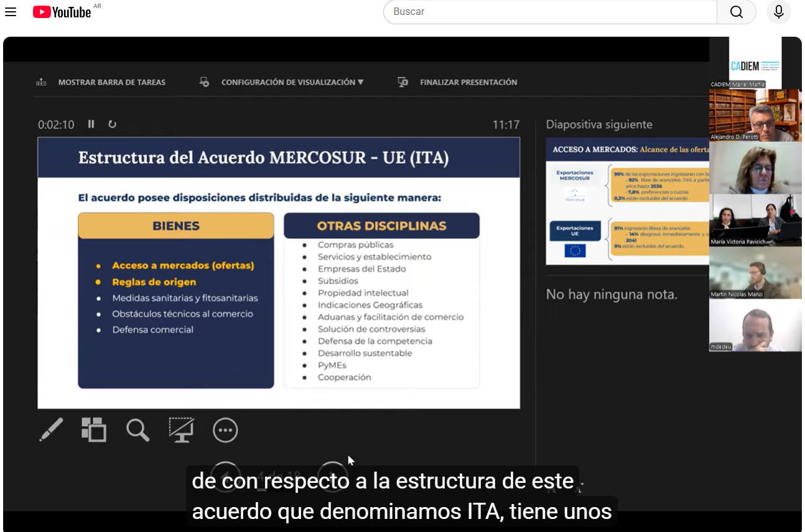Click the finalizar presentación icon
This screenshot has height=532, width=805.
402,82
